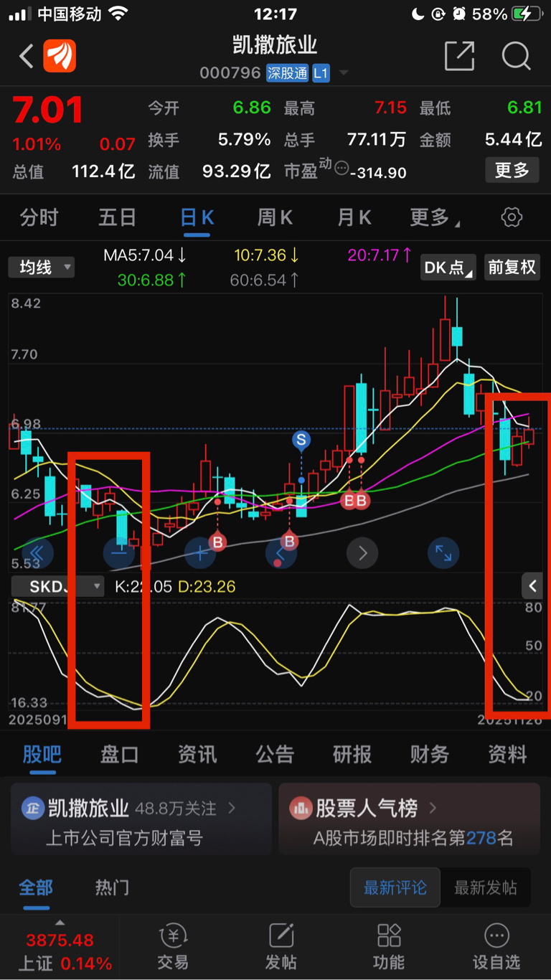This screenshot has width=551, height=980.
Task: Select the 月K chart tab
Action: point(354,217)
